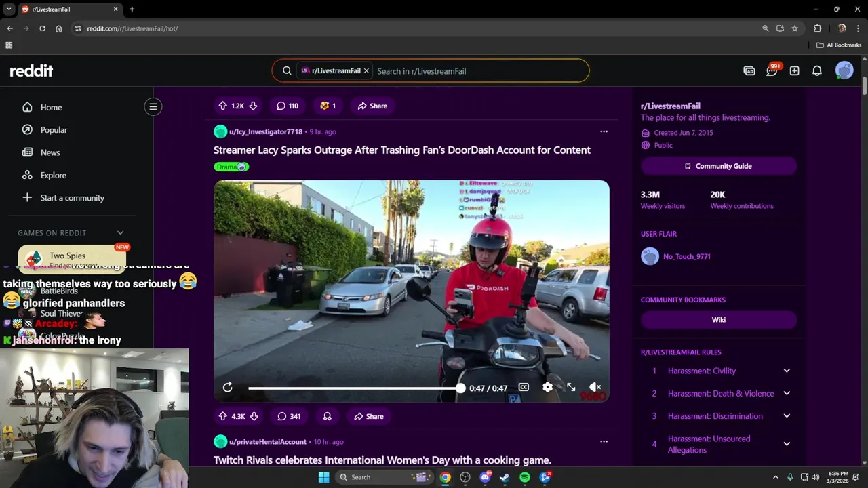Click the Reddit logo

pos(31,70)
